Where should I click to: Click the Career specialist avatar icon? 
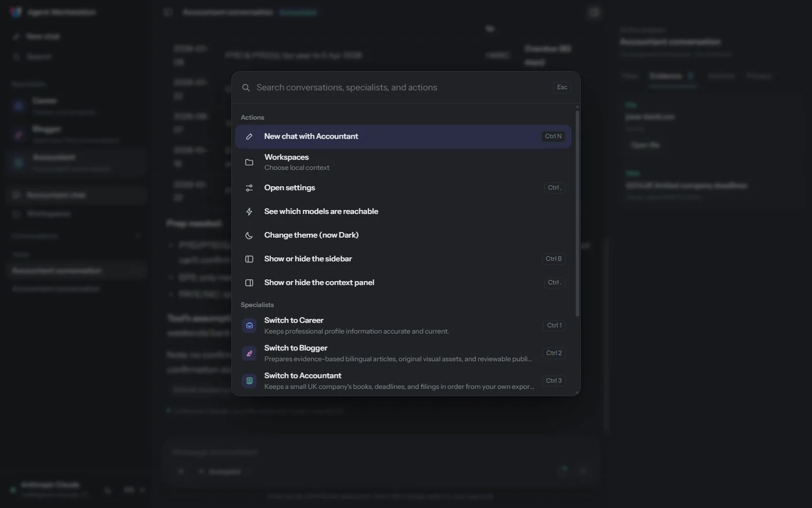coord(249,325)
